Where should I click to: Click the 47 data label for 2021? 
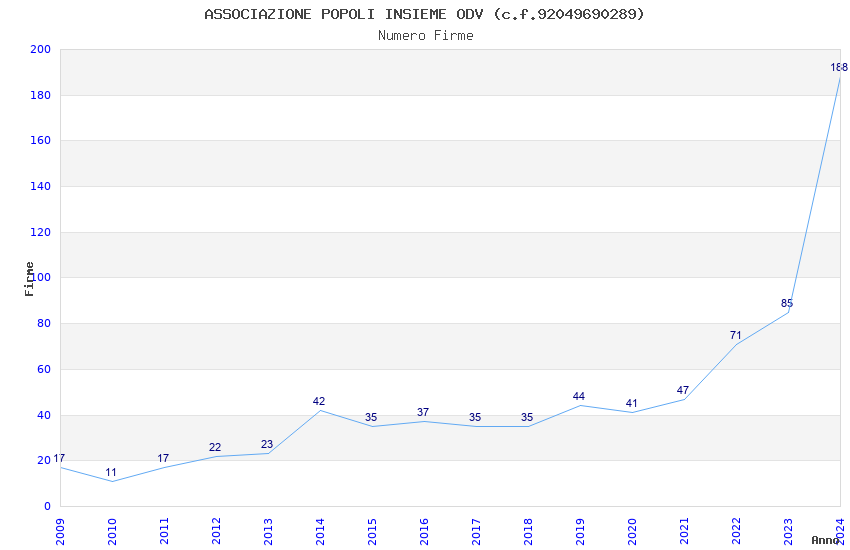(x=682, y=390)
